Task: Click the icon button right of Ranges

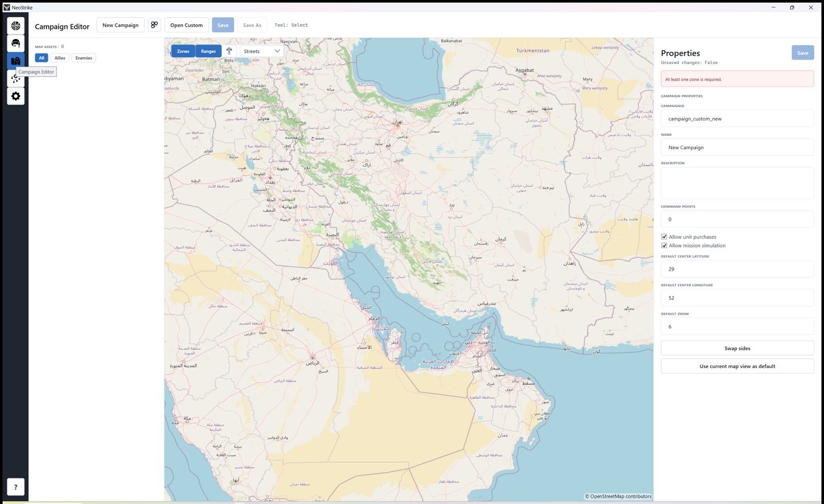Action: pos(229,51)
